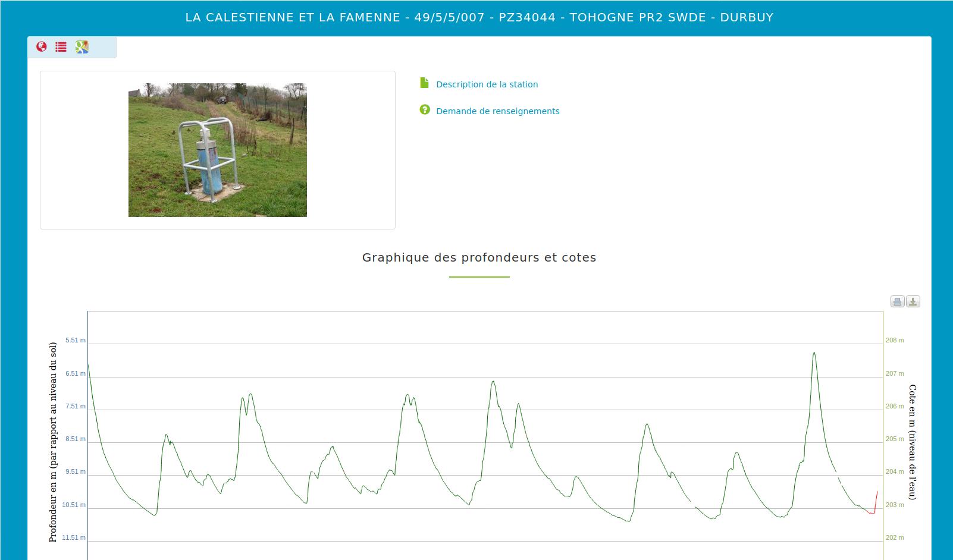The image size is (953, 560).
Task: Click the green document icon beside Description
Action: pyautogui.click(x=424, y=83)
